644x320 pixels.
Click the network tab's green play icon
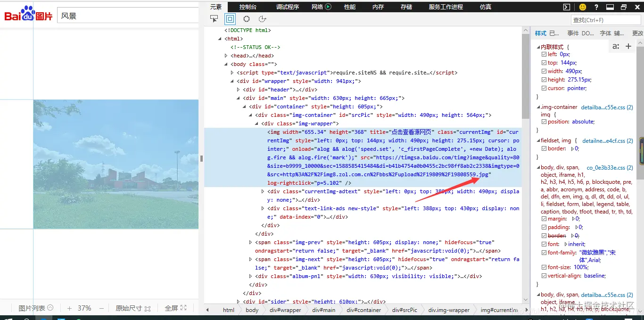coord(328,7)
